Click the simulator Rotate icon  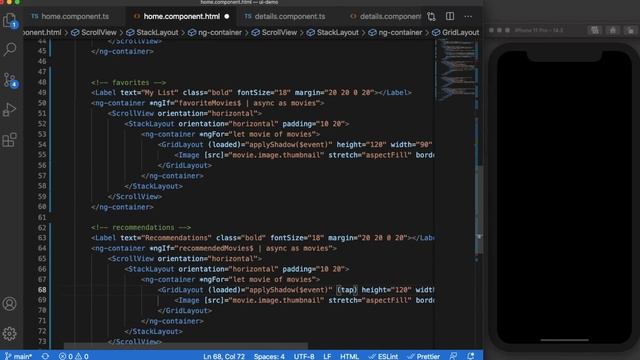(631, 30)
